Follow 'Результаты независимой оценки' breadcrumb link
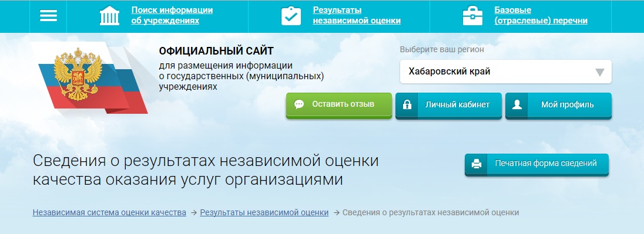644x234 pixels. (264, 213)
